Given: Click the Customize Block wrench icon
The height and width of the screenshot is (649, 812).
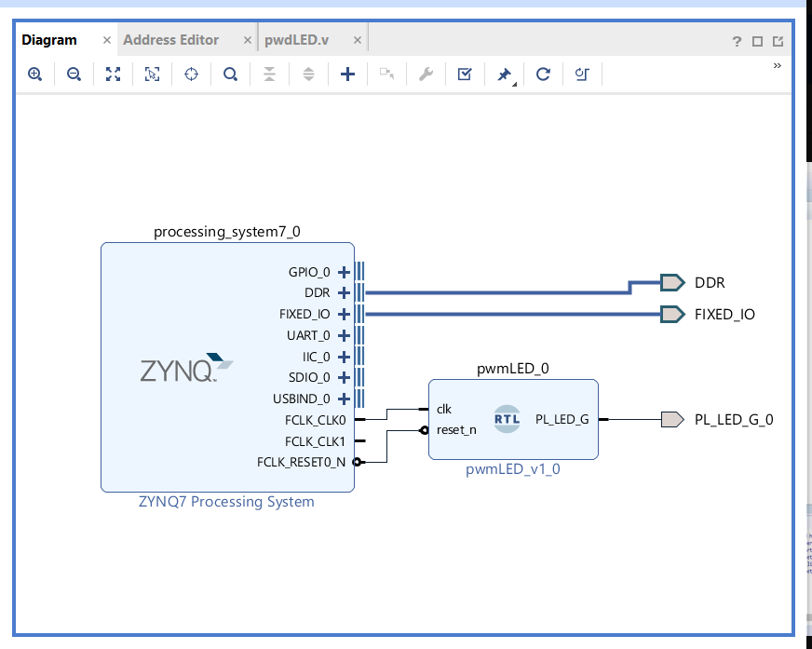Looking at the screenshot, I should pyautogui.click(x=426, y=74).
